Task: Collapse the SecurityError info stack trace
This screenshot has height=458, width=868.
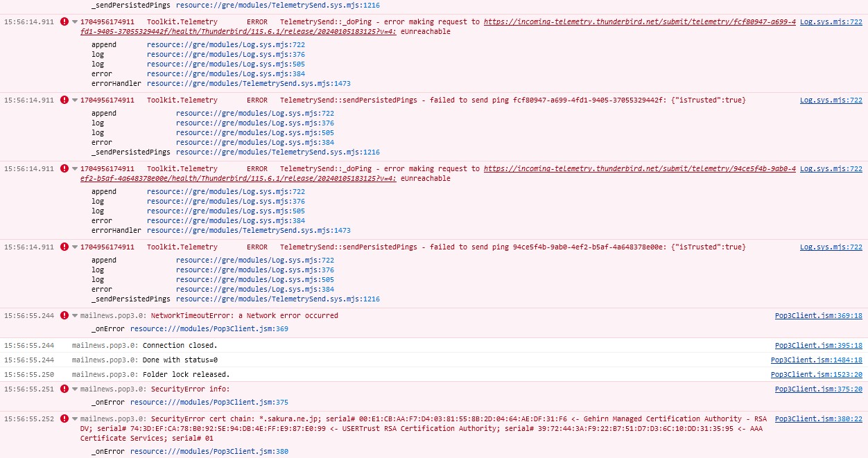Action: coord(75,389)
